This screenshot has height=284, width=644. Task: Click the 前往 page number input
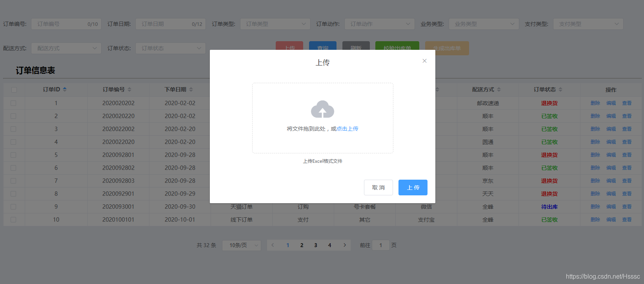pyautogui.click(x=380, y=245)
